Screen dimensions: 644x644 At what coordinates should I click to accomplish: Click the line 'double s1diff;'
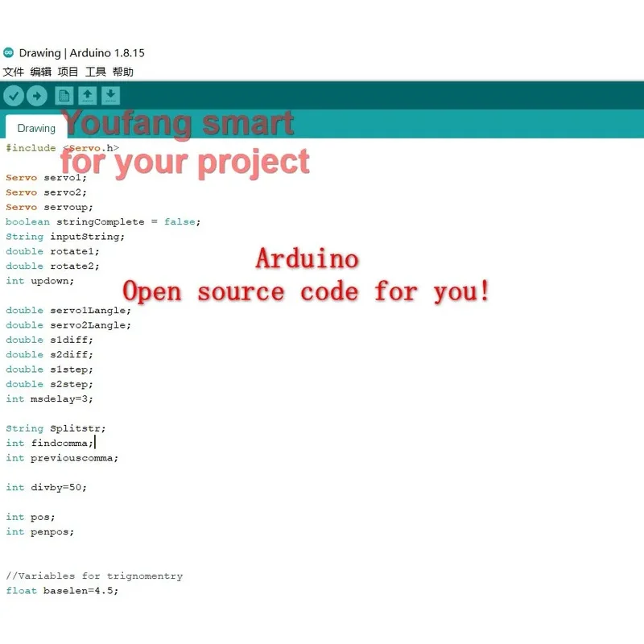pos(49,340)
